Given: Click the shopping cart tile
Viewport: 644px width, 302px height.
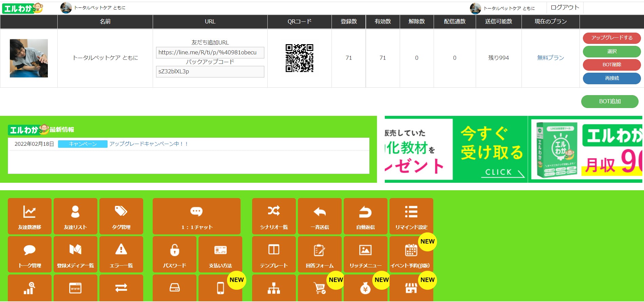Looking at the screenshot, I should point(320,288).
